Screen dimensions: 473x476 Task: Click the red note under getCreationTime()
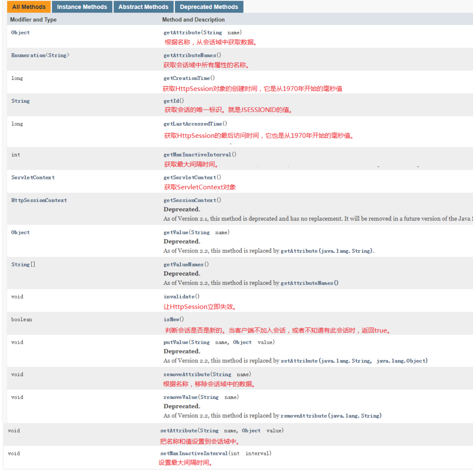pyautogui.click(x=252, y=89)
